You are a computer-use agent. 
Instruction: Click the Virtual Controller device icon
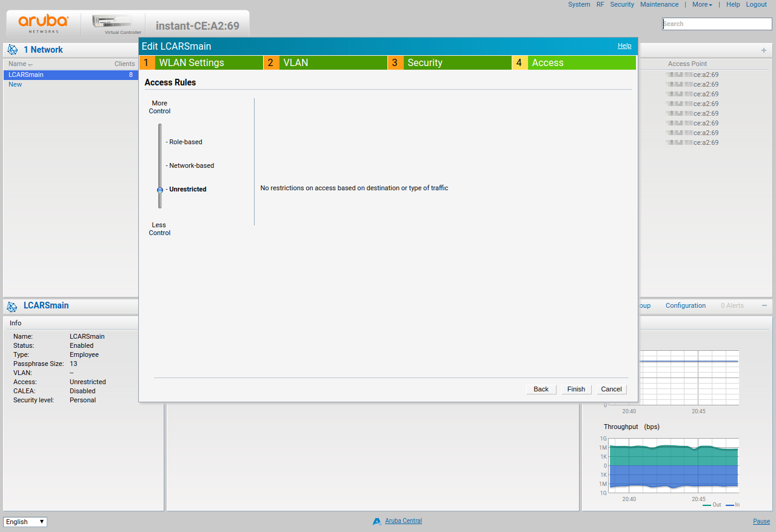point(113,21)
